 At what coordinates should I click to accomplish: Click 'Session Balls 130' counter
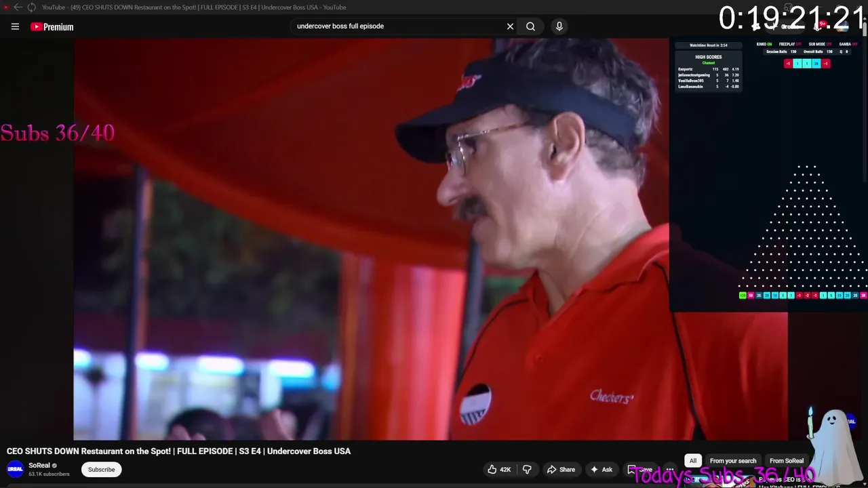coord(781,52)
